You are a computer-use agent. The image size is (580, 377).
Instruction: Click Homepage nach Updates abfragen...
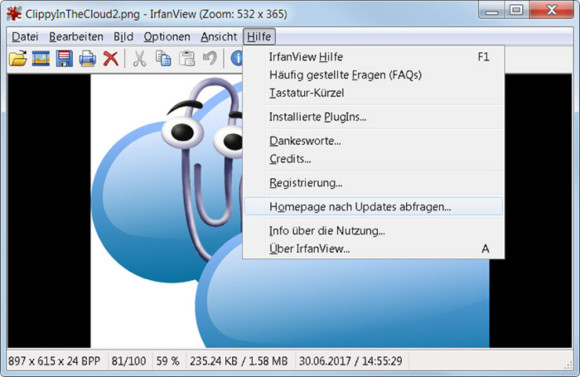coord(374,206)
